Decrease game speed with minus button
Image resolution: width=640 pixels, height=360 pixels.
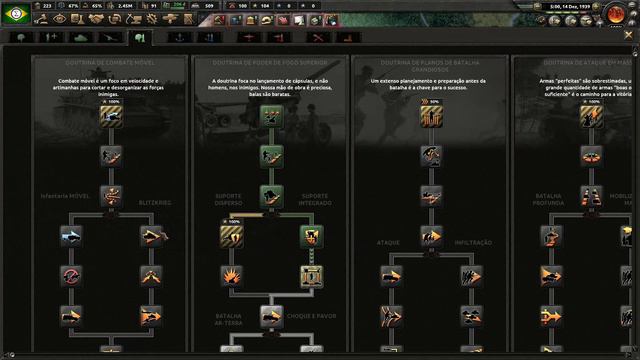538,7
